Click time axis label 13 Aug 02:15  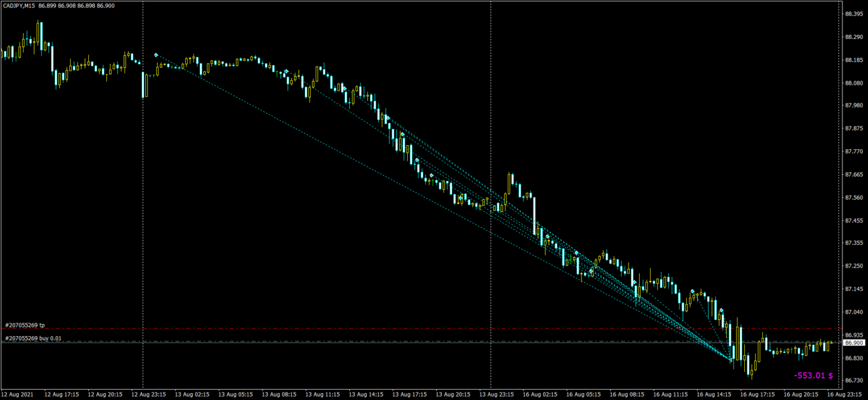pos(191,394)
